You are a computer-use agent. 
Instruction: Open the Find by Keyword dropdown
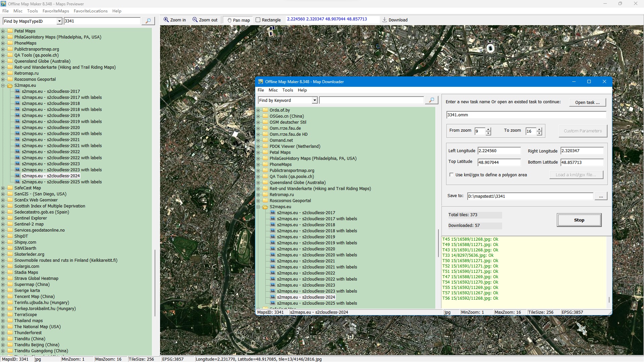tap(315, 100)
